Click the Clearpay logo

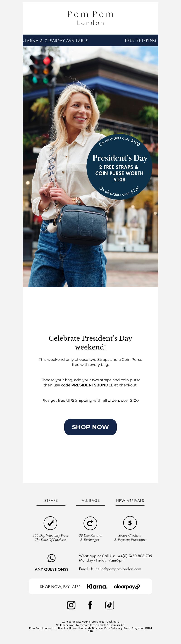tap(127, 586)
